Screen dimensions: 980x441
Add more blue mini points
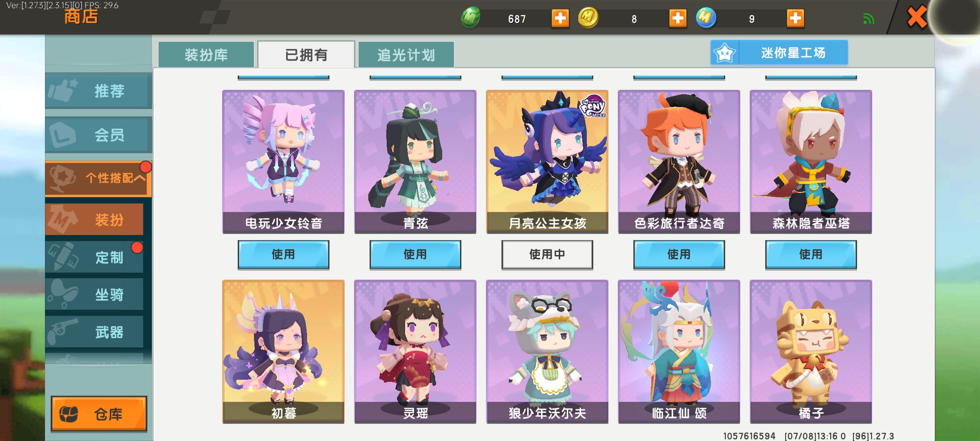795,18
